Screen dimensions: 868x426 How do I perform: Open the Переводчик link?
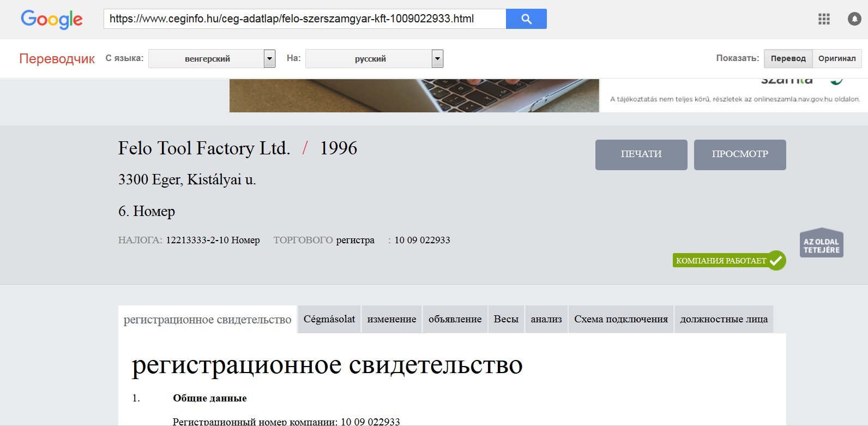click(57, 58)
